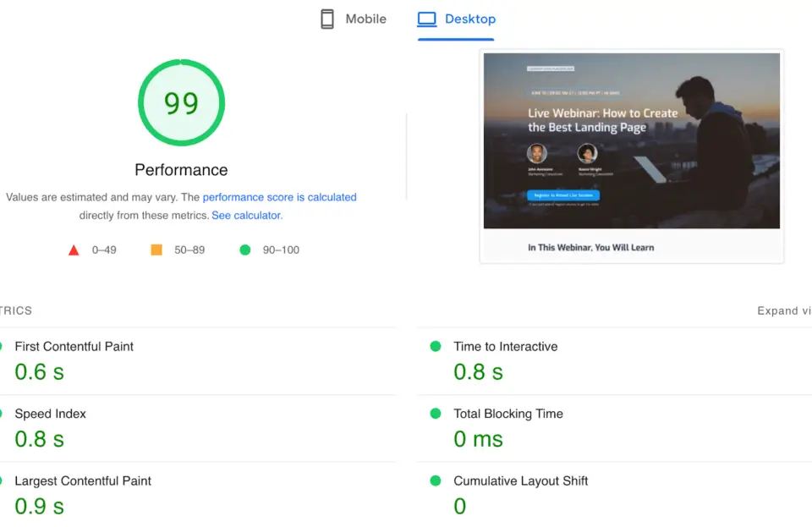Click the Performance heading under the gauge
Image resolution: width=812 pixels, height=527 pixels.
click(181, 170)
